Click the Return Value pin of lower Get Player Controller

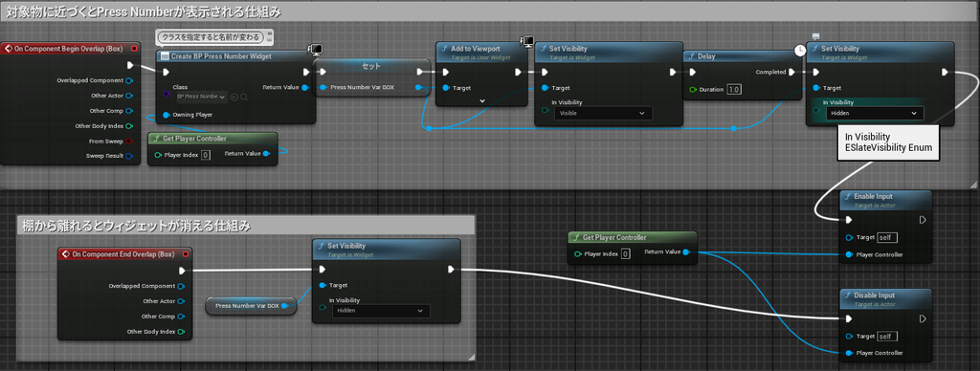[x=685, y=252]
